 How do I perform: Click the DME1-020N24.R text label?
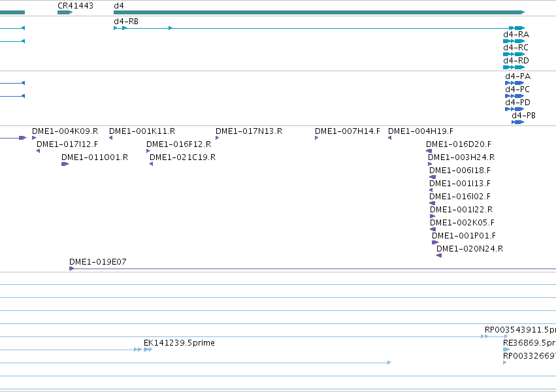coord(470,249)
